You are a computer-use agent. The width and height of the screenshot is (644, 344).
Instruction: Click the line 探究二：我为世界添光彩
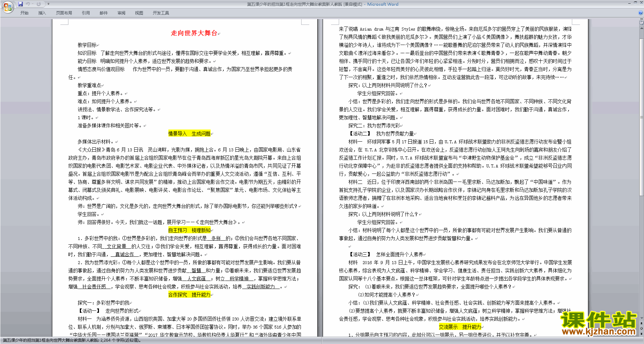click(374, 126)
